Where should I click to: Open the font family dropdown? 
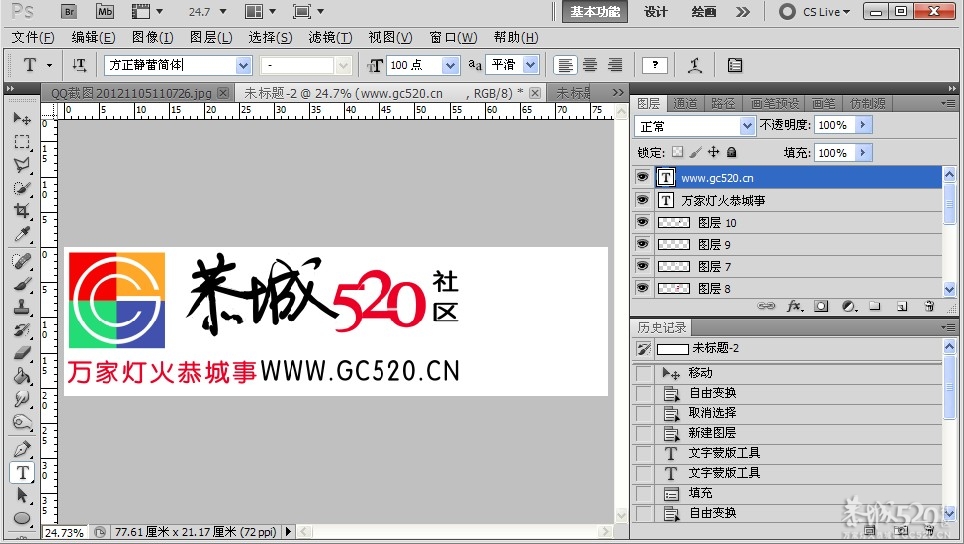243,65
